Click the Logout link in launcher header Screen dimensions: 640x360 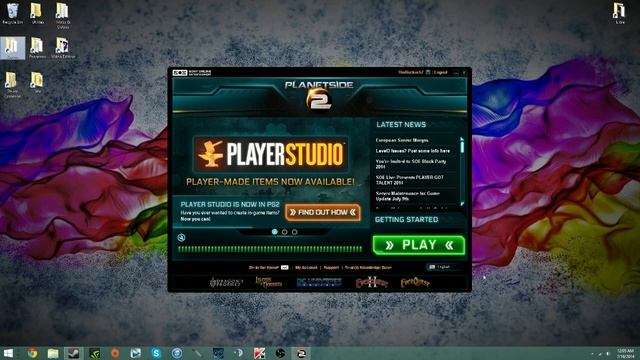pos(440,72)
